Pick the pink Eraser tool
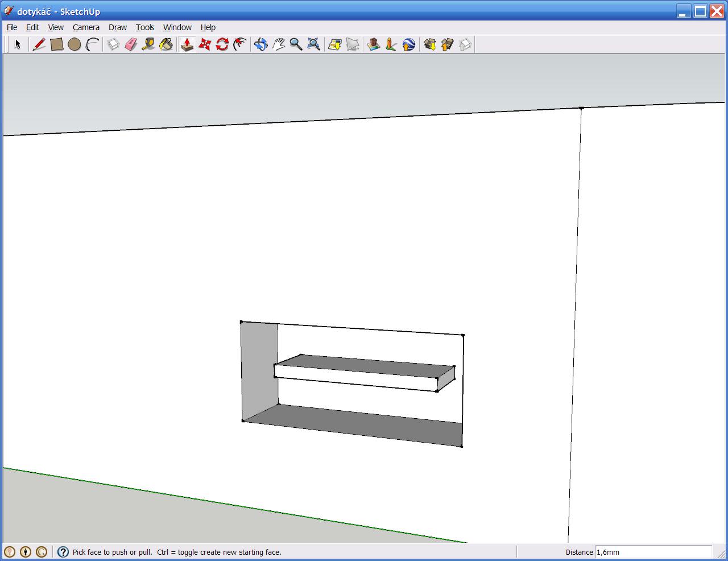 131,44
